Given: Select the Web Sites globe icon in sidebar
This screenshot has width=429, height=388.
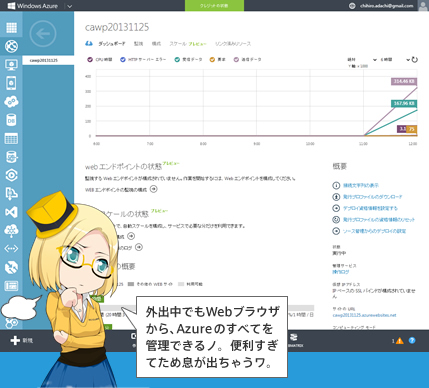Looking at the screenshot, I should click(x=11, y=46).
